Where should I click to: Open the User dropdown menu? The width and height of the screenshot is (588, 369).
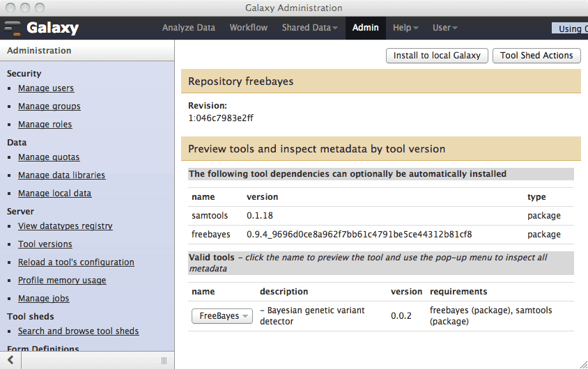(x=444, y=28)
